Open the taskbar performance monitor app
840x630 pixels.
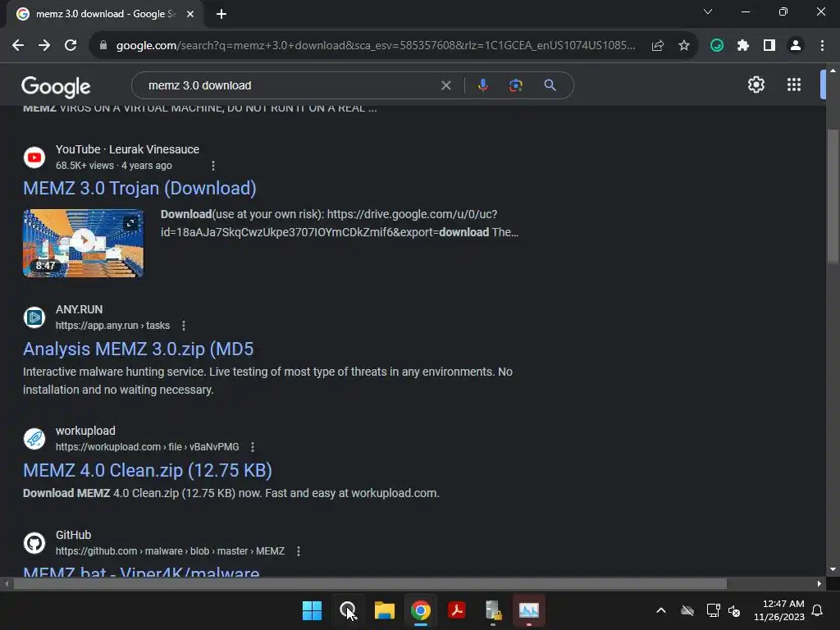point(529,610)
